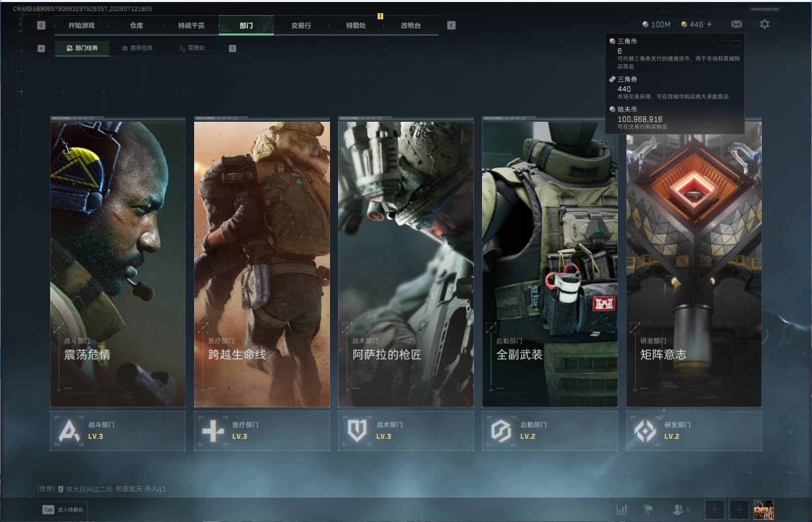The width and height of the screenshot is (812, 522).
Task: Open the 特勤处 tab
Action: click(356, 25)
